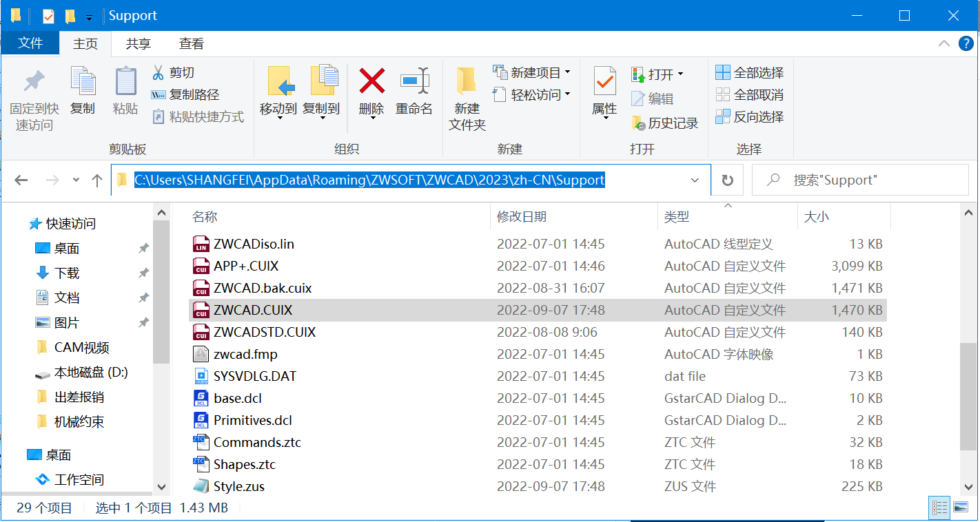Open the 移动到 dropdown arrow

click(x=278, y=118)
